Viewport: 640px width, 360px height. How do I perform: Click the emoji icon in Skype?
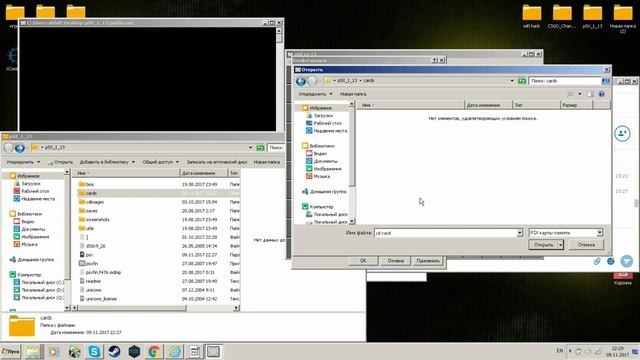pos(611,261)
